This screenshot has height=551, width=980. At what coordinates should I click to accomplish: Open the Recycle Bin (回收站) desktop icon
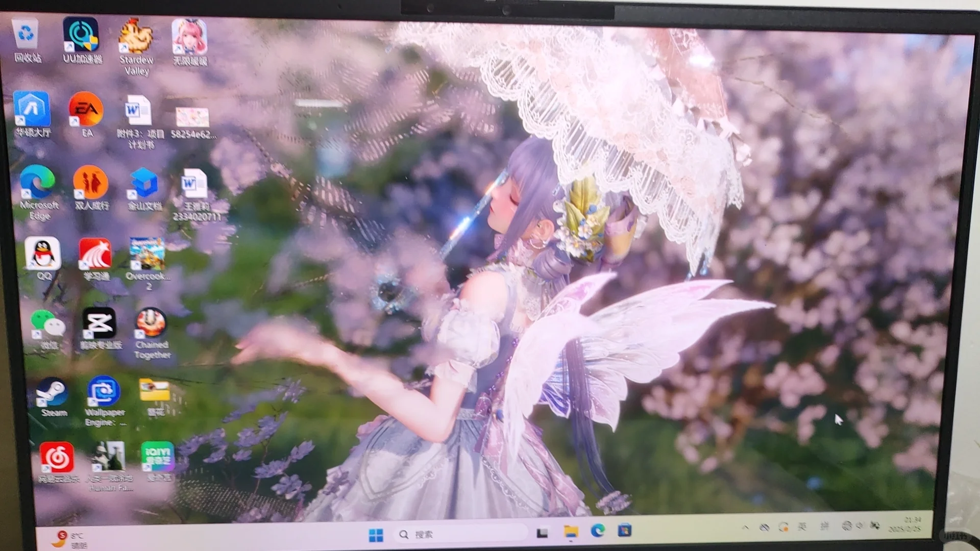click(27, 41)
